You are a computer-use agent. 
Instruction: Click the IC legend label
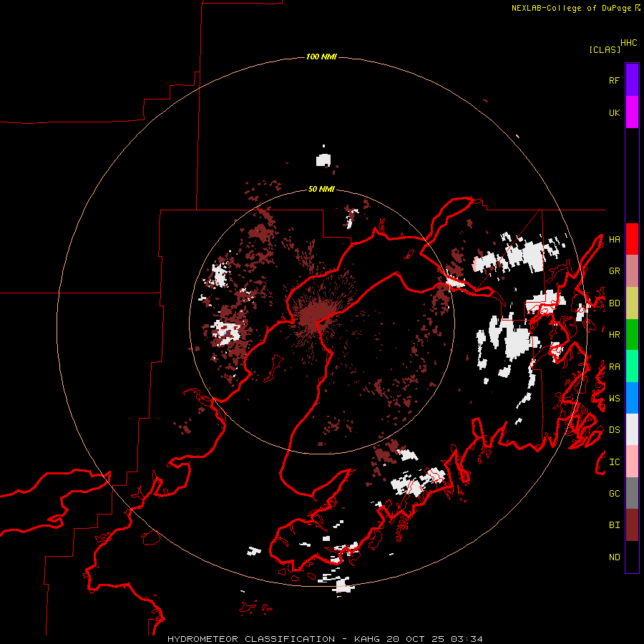pos(614,462)
